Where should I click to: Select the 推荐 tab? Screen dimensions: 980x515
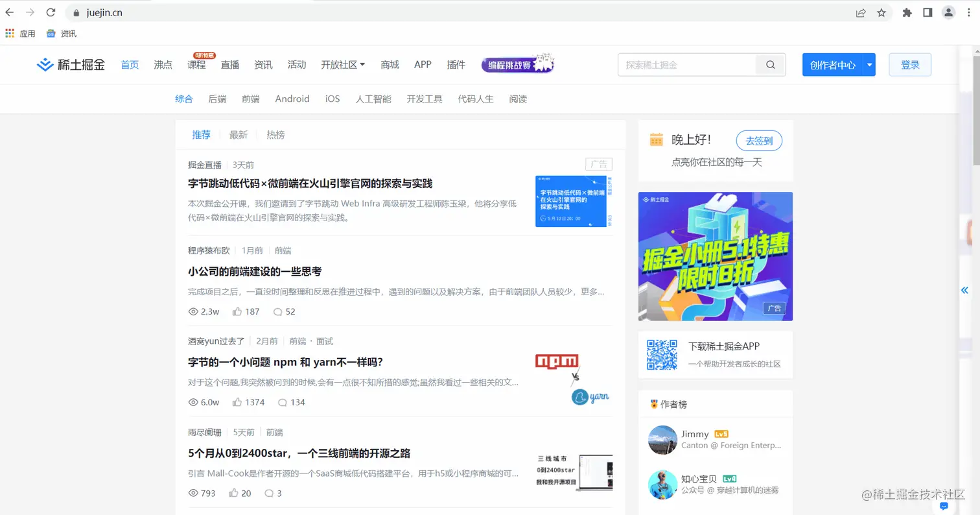click(201, 135)
